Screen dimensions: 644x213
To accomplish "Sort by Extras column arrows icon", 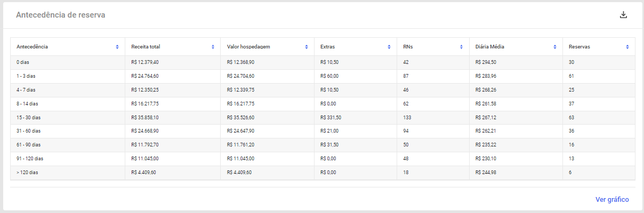I will pyautogui.click(x=389, y=47).
